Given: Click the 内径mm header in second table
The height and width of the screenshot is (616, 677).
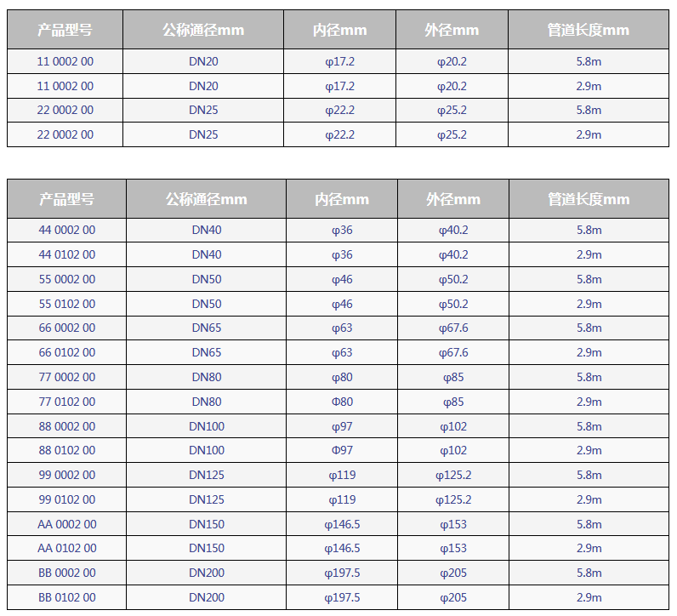Looking at the screenshot, I should pyautogui.click(x=342, y=199).
